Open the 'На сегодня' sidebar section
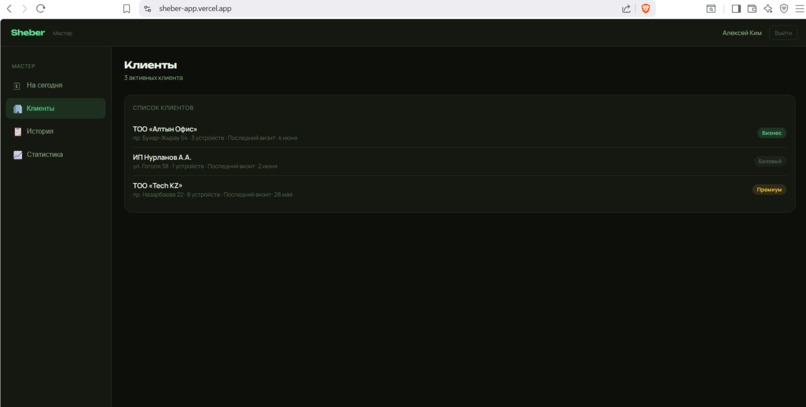806x407 pixels. coord(56,85)
